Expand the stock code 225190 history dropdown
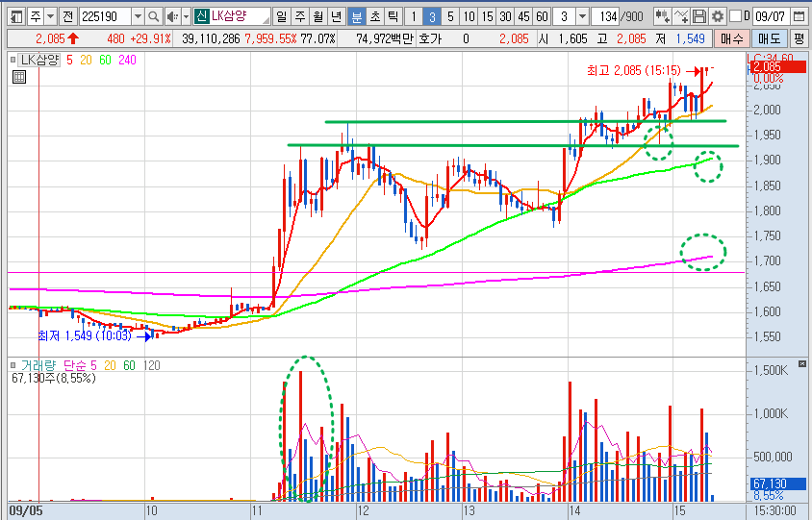This screenshot has width=812, height=520. pyautogui.click(x=138, y=17)
